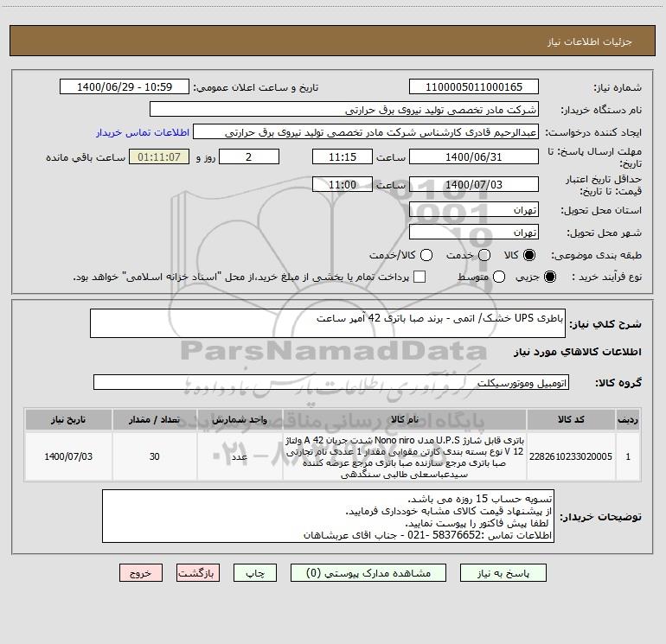Viewport: 666px width, 644px height.
Task: Click row number 1 cell
Action: (x=628, y=456)
